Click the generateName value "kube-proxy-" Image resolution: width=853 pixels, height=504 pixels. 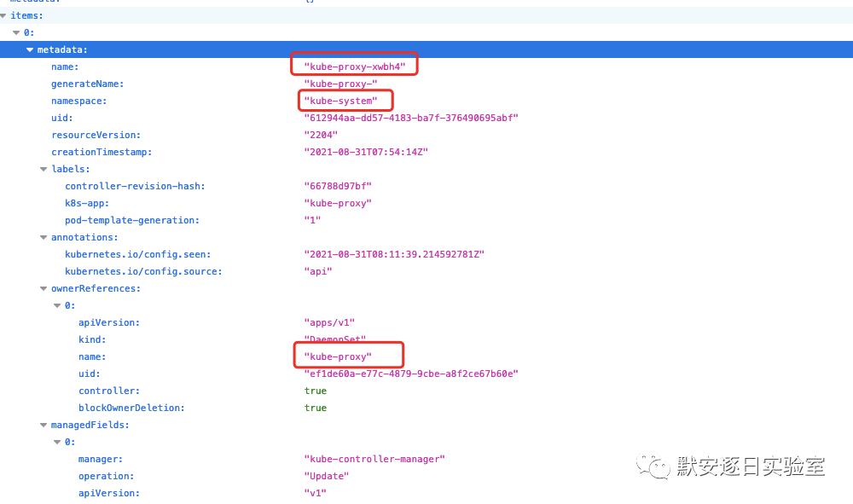(340, 84)
